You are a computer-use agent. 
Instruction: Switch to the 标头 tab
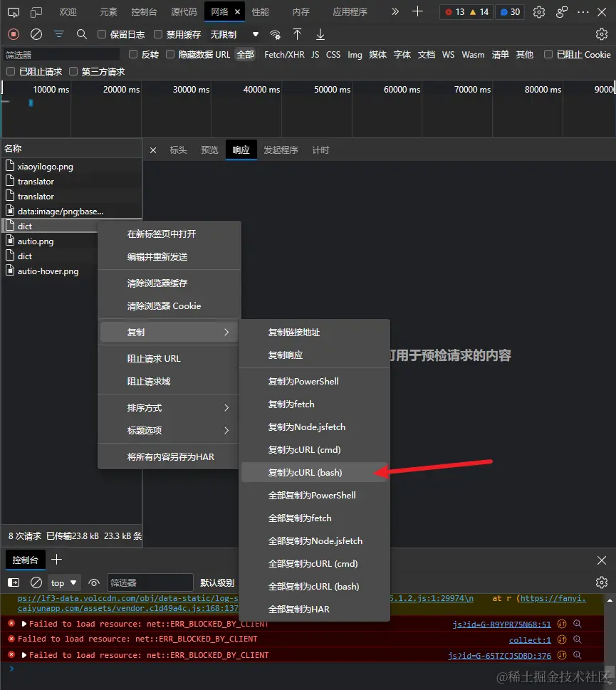coord(178,150)
